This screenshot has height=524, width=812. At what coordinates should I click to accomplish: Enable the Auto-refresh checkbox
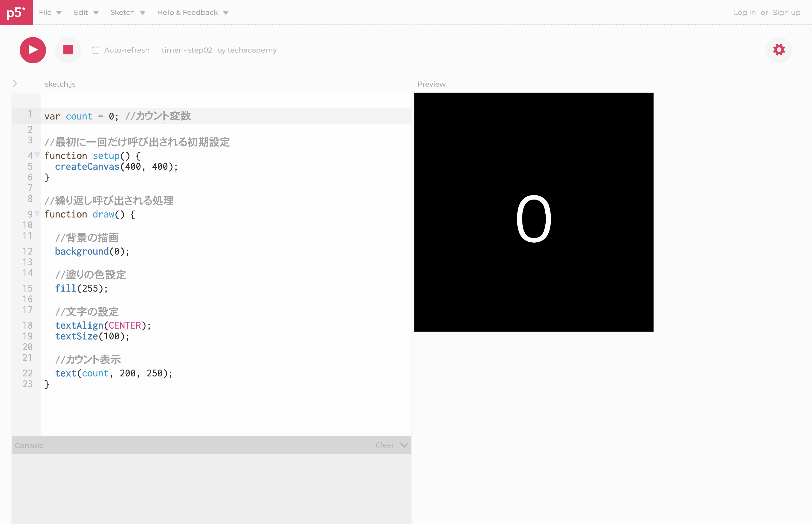[x=96, y=50]
